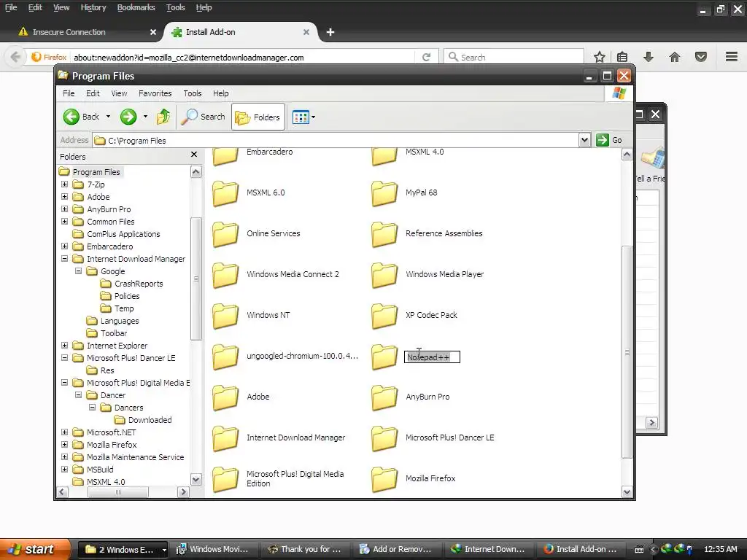Select Toolbar folder in tree
747x560 pixels.
(107, 332)
